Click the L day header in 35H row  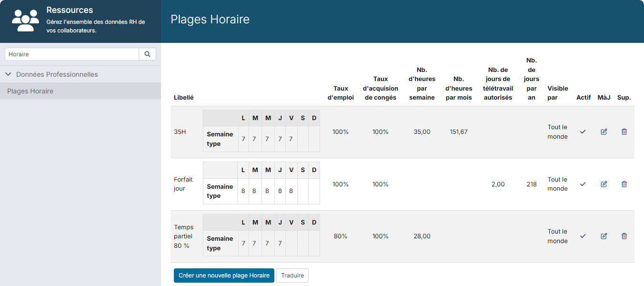(x=243, y=118)
